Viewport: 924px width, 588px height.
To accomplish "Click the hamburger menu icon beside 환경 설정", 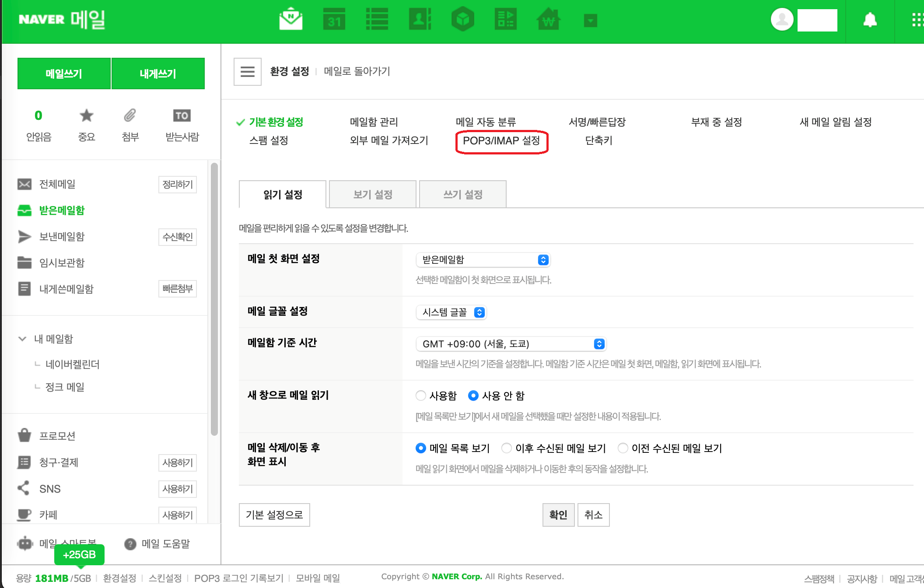I will pos(248,72).
